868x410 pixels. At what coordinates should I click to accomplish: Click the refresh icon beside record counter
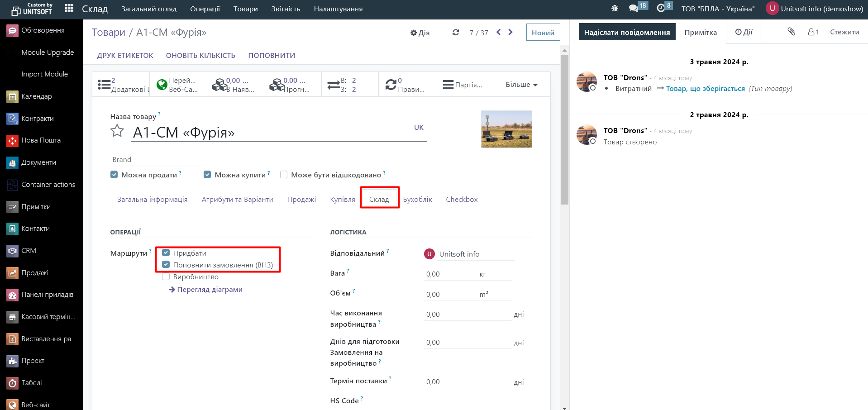456,33
